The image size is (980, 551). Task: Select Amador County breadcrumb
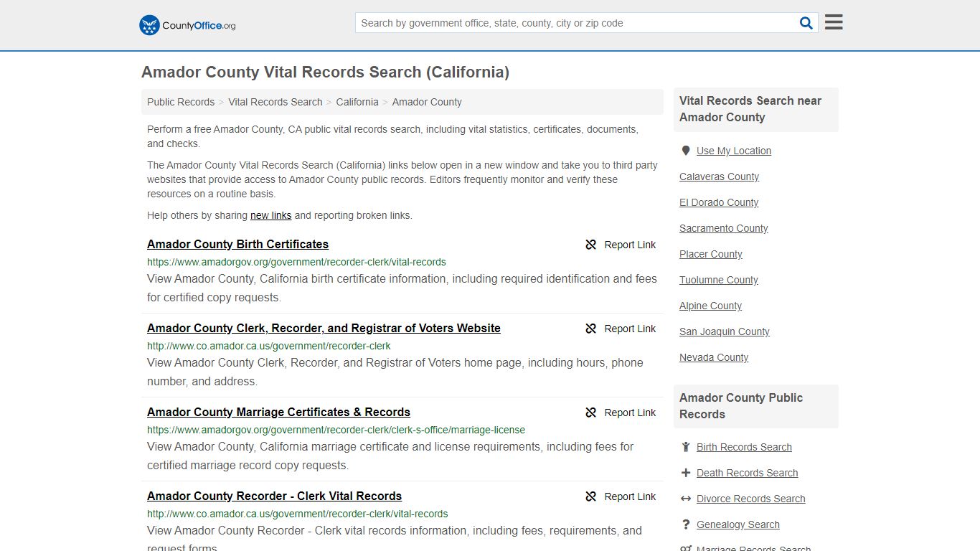click(x=427, y=102)
